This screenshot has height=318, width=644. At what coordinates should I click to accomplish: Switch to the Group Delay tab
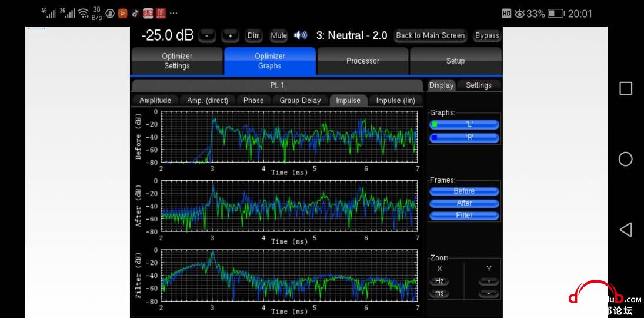(300, 100)
